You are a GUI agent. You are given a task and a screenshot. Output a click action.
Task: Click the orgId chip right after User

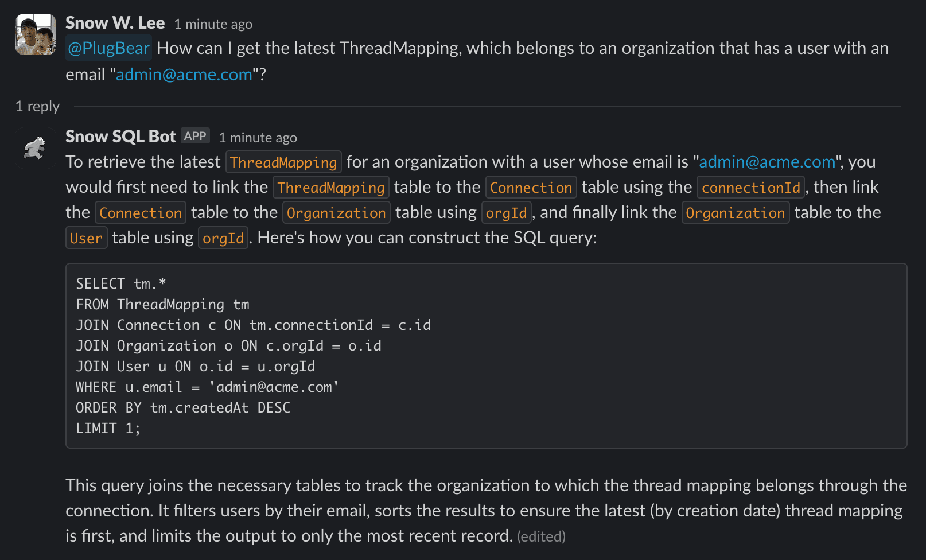point(223,238)
